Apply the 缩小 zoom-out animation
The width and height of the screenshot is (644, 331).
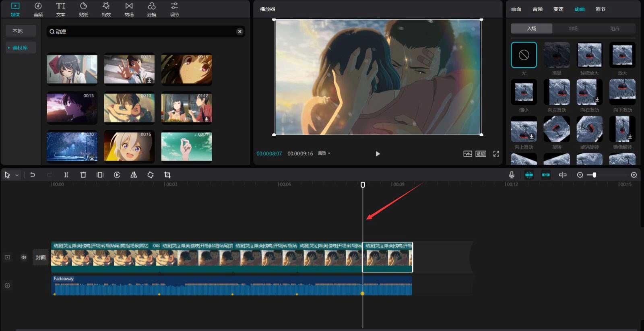tap(524, 92)
